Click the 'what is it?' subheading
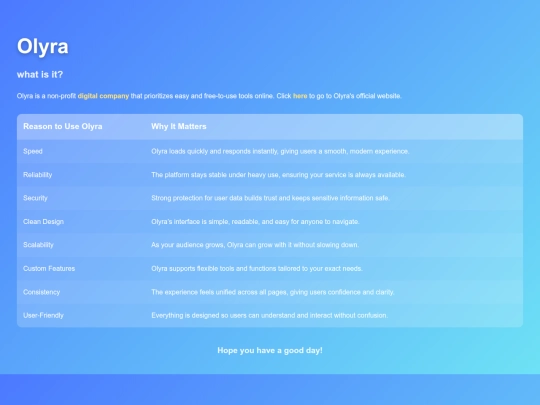 (x=40, y=74)
